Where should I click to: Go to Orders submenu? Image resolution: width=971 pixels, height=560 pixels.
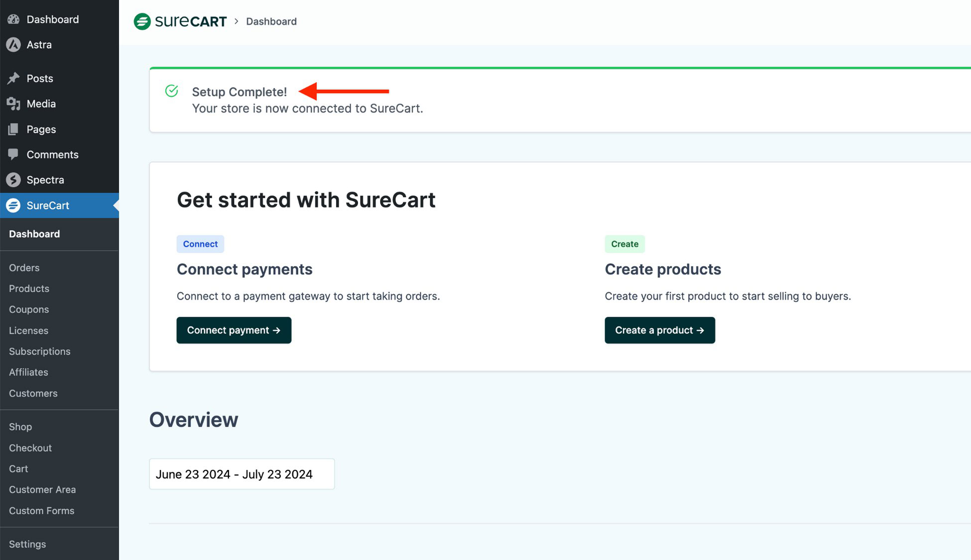pos(24,268)
